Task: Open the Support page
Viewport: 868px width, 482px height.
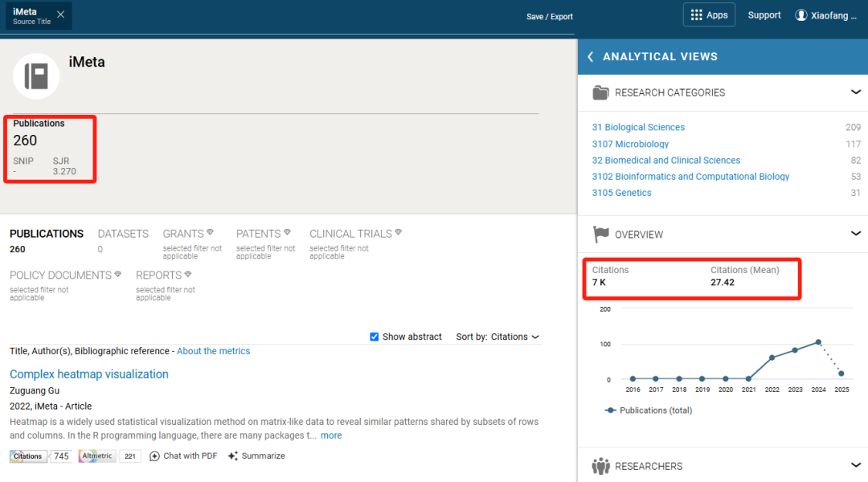Action: pyautogui.click(x=764, y=15)
